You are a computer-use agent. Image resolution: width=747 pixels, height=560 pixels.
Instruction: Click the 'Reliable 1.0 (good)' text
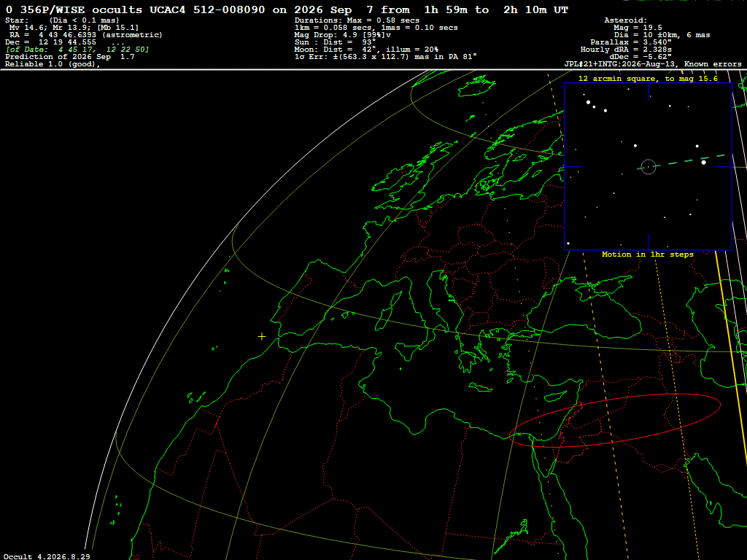click(x=53, y=64)
